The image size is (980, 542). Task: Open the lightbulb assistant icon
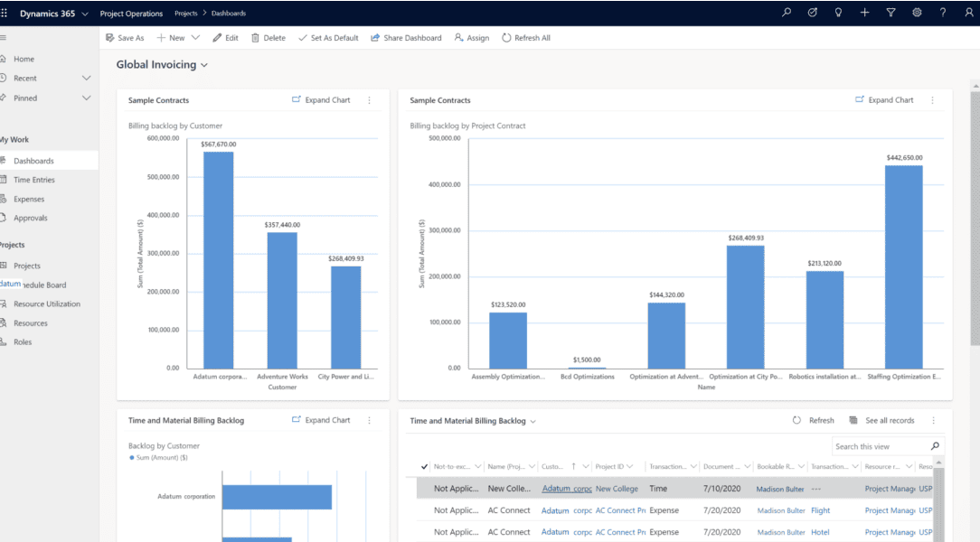click(838, 13)
